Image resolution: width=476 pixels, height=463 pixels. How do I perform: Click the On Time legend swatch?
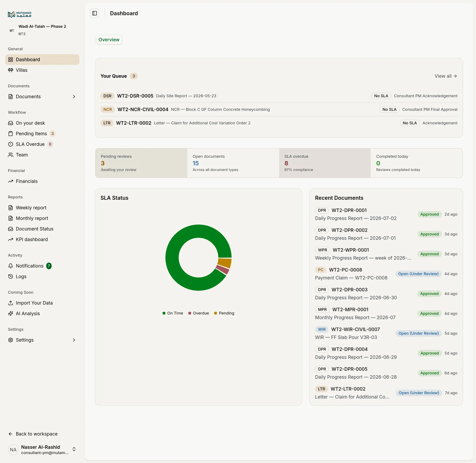pos(164,313)
